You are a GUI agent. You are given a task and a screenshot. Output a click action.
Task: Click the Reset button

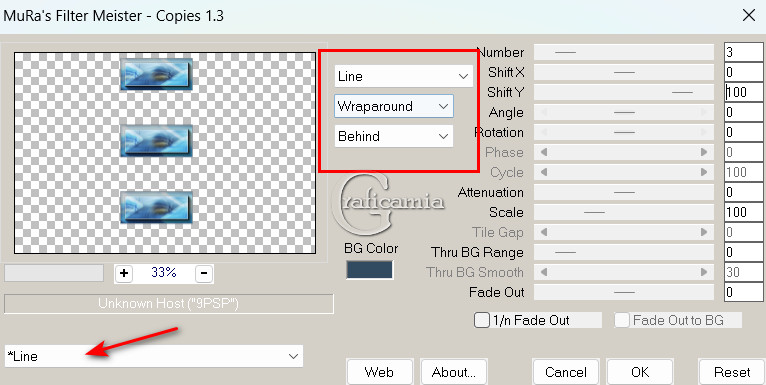732,372
